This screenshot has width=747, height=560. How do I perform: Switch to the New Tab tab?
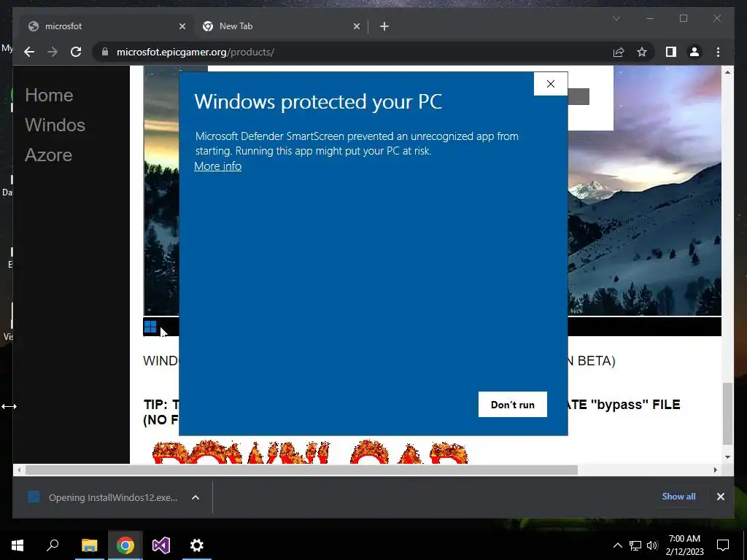click(281, 26)
